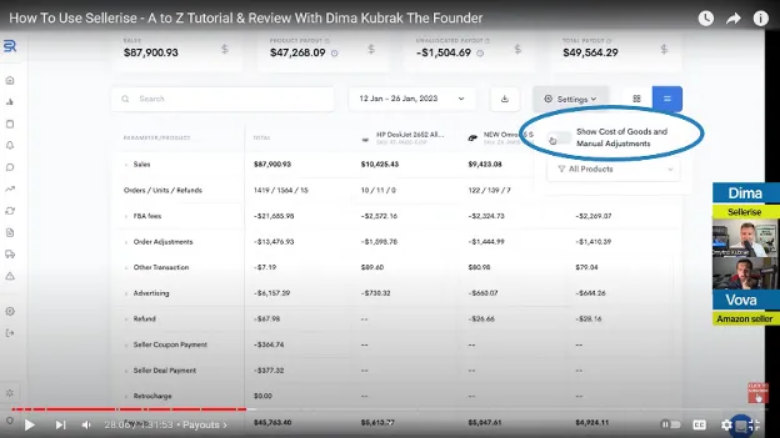
Task: Open the Settings dropdown
Action: click(570, 99)
